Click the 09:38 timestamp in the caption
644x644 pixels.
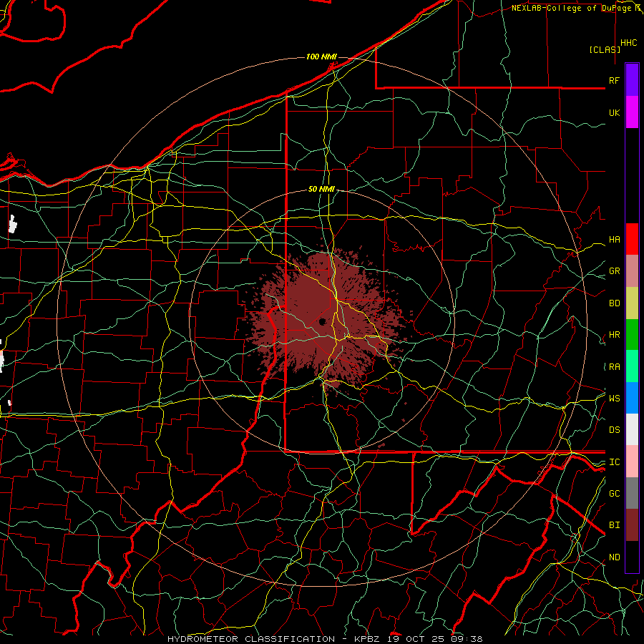467,639
